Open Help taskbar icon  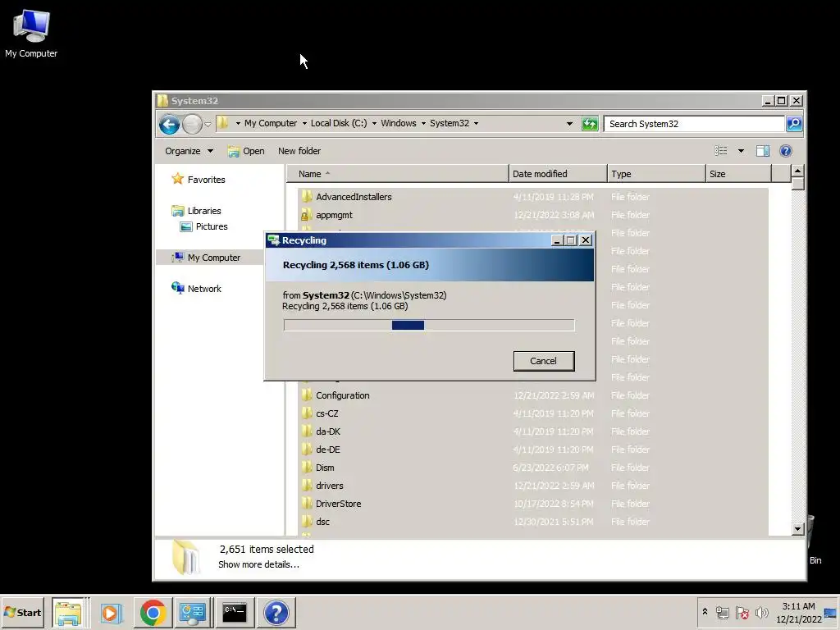276,612
